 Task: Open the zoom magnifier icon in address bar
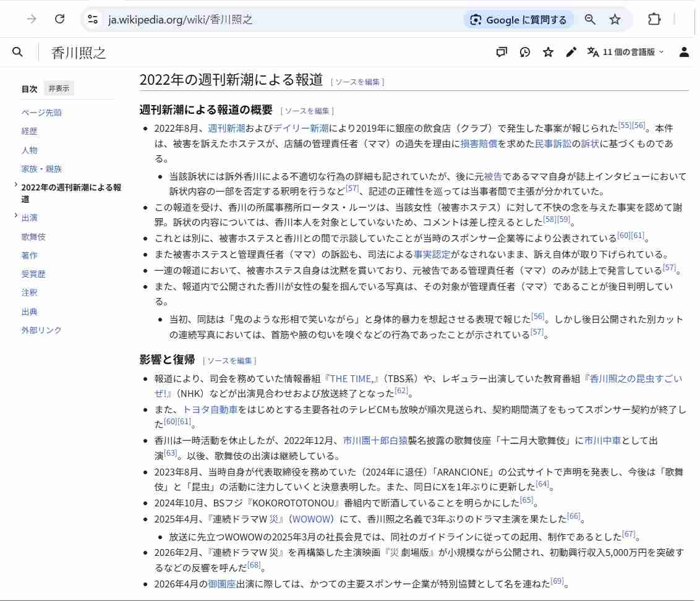tap(590, 19)
